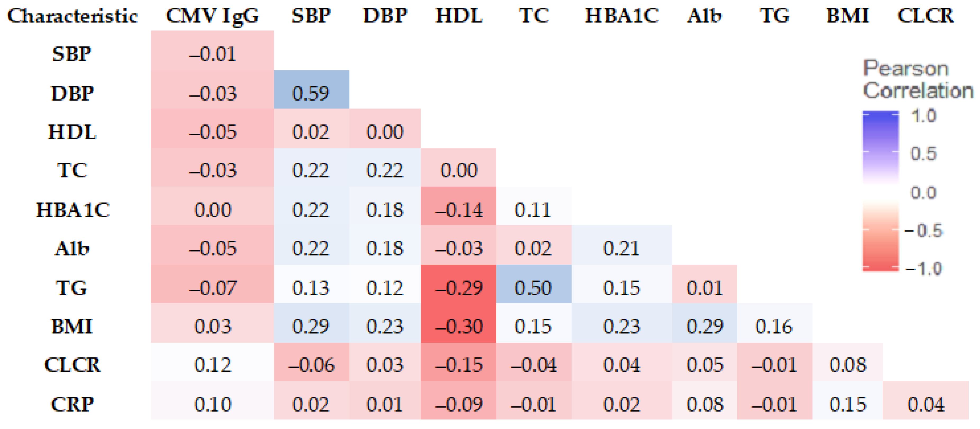980x429 pixels.
Task: Select the HBA1C column header
Action: (x=622, y=16)
